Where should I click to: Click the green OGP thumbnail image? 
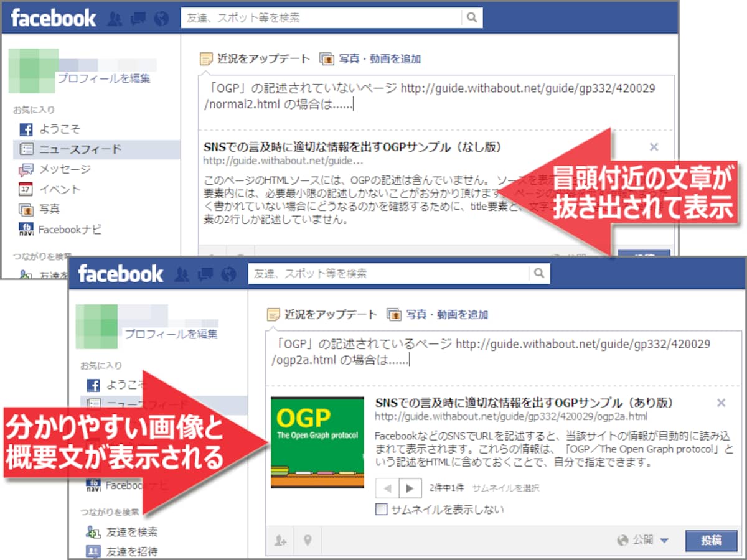click(x=317, y=442)
